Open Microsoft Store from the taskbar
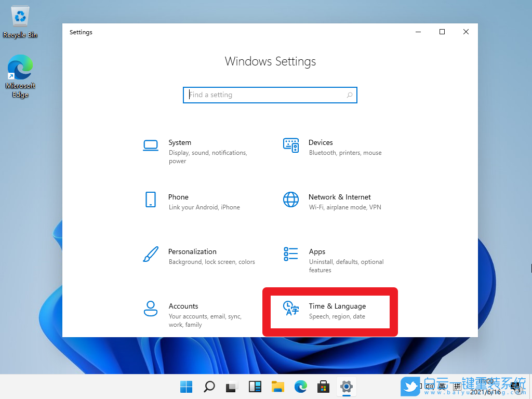 [x=323, y=387]
